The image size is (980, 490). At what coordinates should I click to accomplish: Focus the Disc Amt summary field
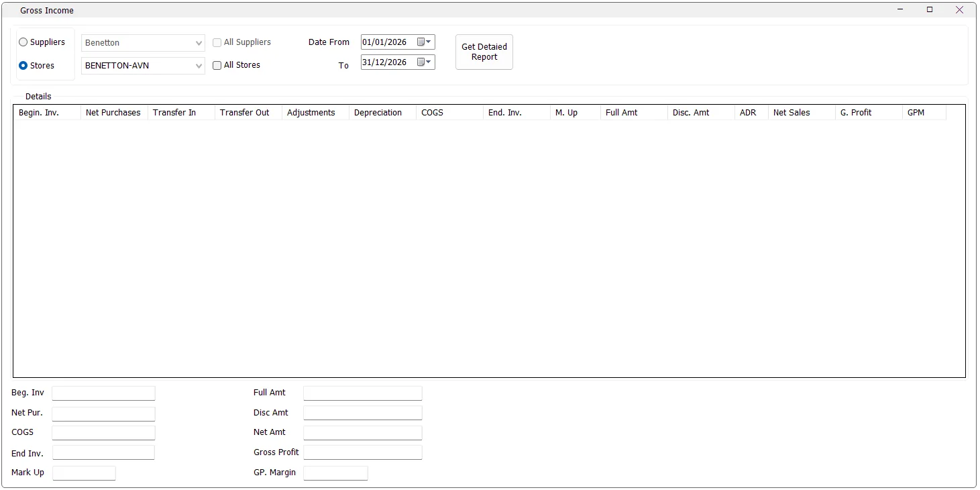(x=363, y=413)
